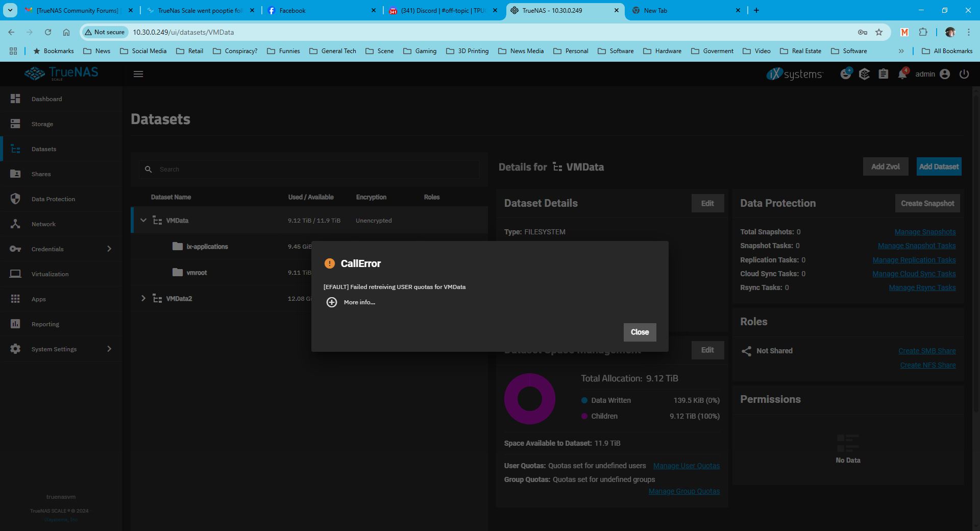Click the More info plus icon
The height and width of the screenshot is (531, 980).
pyautogui.click(x=332, y=302)
